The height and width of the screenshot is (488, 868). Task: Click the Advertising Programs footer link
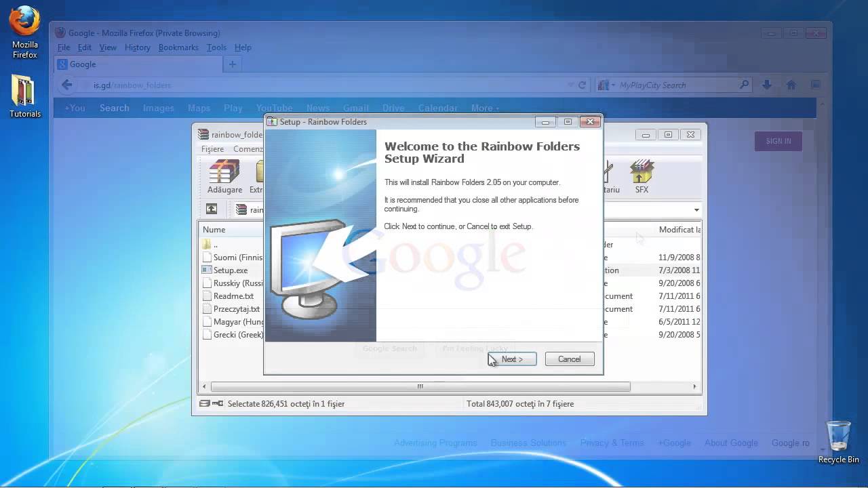coord(435,443)
